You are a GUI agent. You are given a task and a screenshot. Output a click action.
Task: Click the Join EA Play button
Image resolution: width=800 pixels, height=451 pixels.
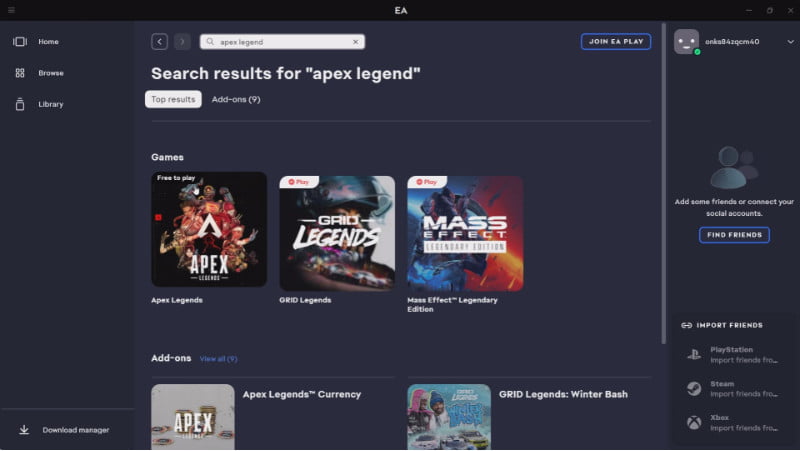tap(616, 41)
